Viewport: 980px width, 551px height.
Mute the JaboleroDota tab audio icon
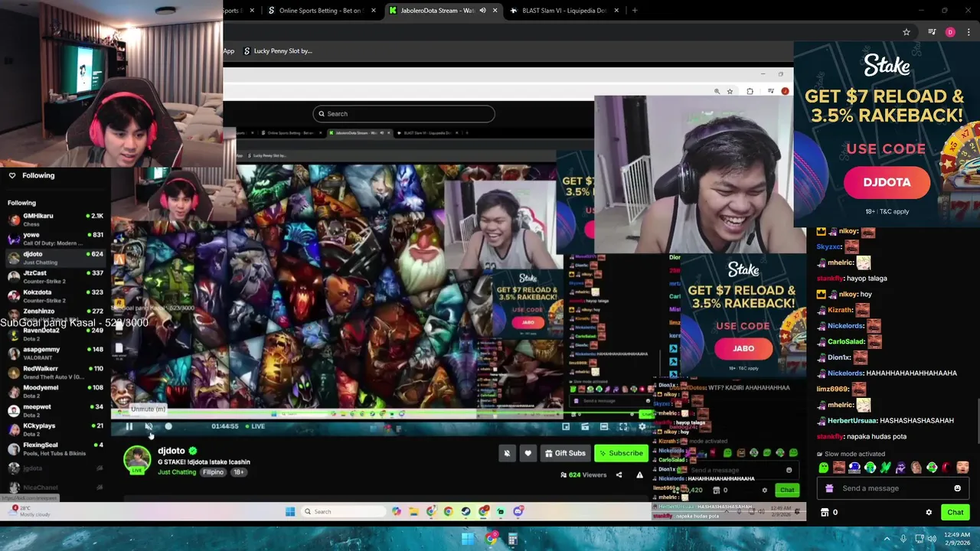click(482, 11)
